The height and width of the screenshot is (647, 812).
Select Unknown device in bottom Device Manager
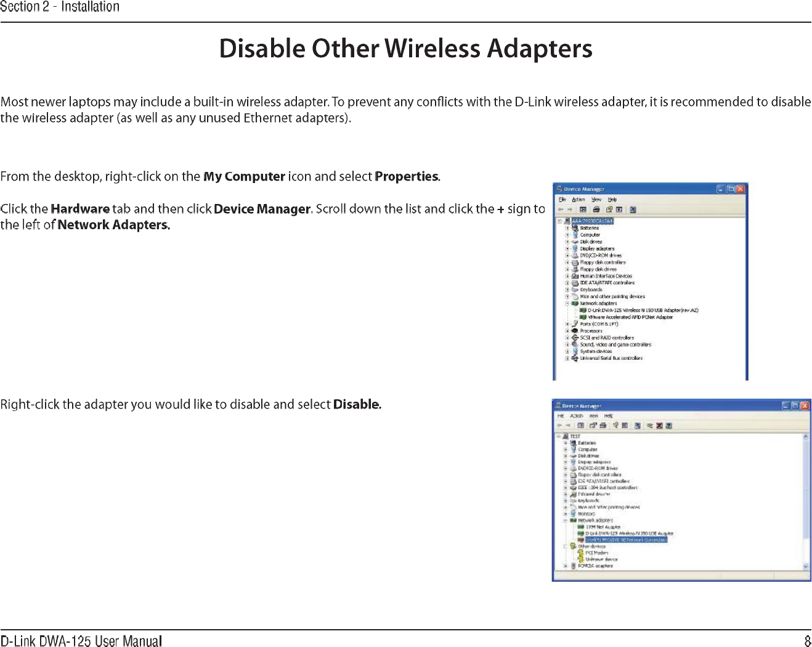click(601, 560)
